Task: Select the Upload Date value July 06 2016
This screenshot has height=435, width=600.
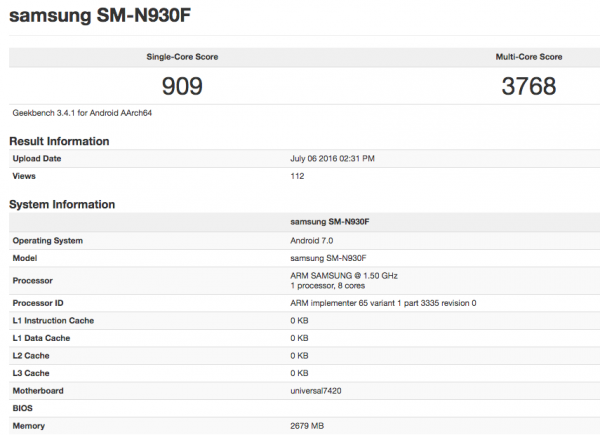Action: click(x=333, y=158)
